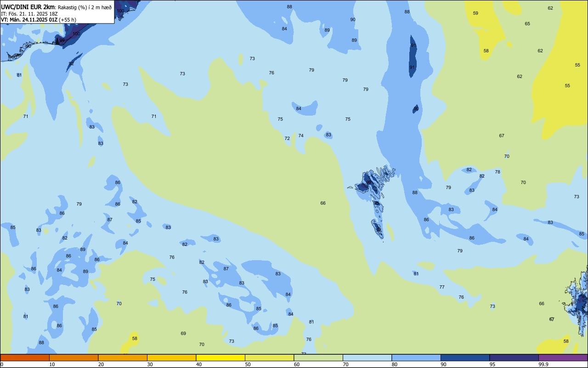Pick the 60–70 light green legend swatch

[318, 357]
